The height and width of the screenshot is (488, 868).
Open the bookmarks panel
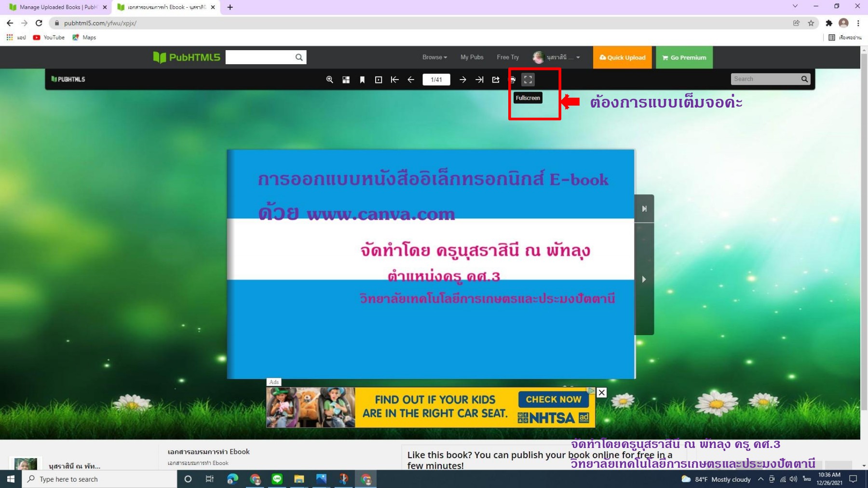click(x=363, y=80)
